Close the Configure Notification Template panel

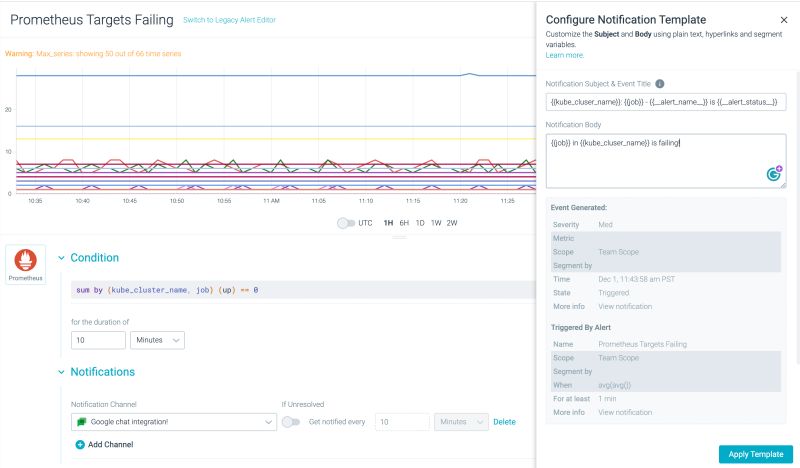click(784, 20)
